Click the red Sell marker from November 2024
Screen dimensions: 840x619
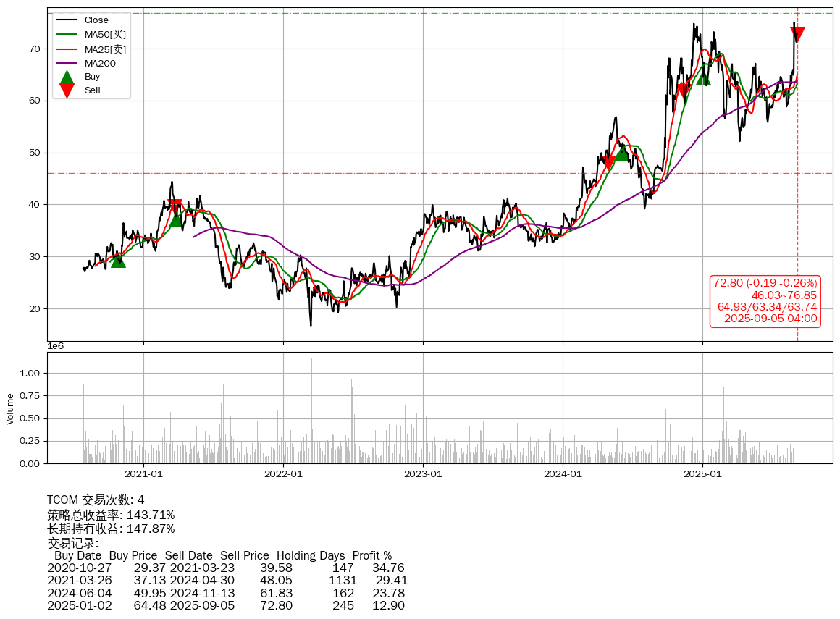682,90
